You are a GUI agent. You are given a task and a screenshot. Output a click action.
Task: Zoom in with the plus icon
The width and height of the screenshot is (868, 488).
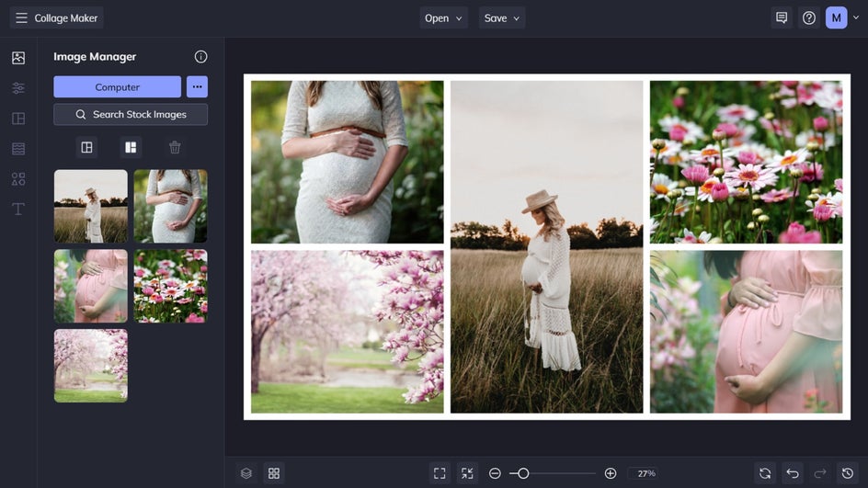click(611, 473)
